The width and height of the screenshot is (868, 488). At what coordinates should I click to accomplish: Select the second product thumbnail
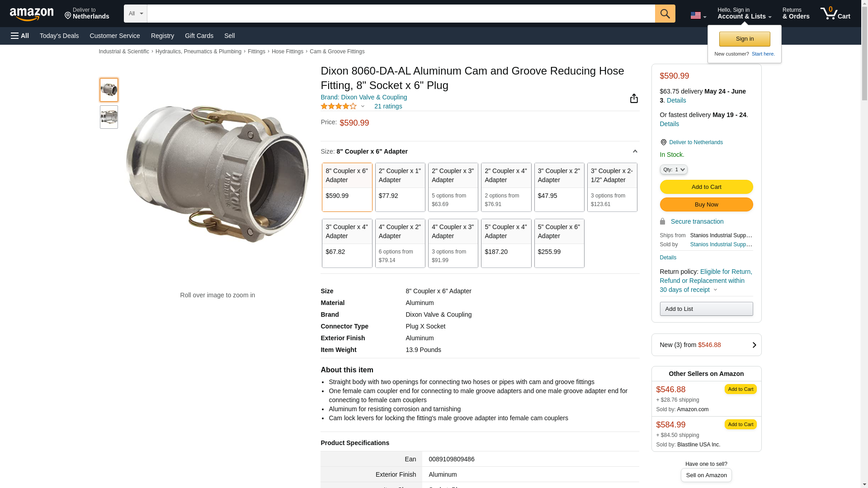click(x=109, y=117)
